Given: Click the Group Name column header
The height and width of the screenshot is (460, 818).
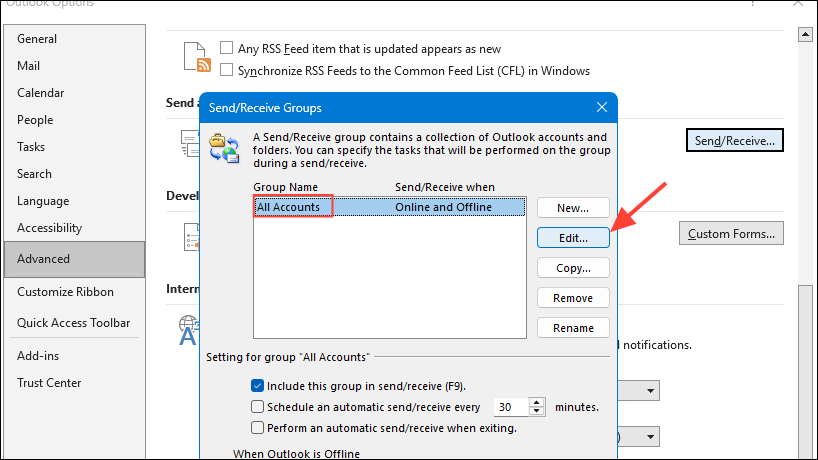Looking at the screenshot, I should pyautogui.click(x=285, y=187).
